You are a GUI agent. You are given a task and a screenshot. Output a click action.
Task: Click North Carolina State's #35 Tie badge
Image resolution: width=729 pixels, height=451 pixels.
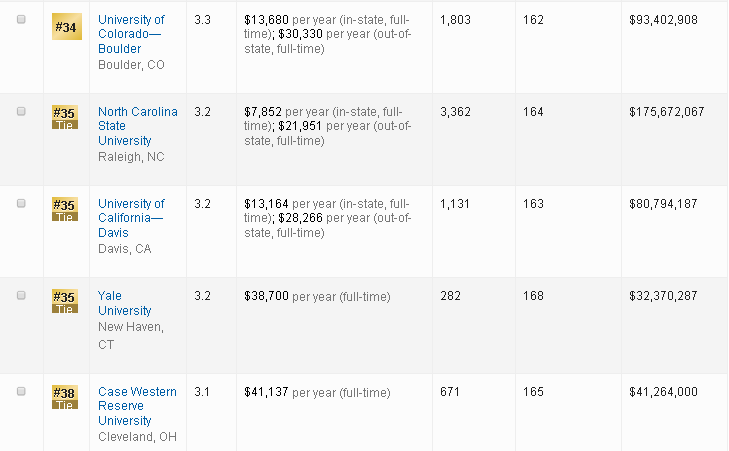click(x=65, y=118)
